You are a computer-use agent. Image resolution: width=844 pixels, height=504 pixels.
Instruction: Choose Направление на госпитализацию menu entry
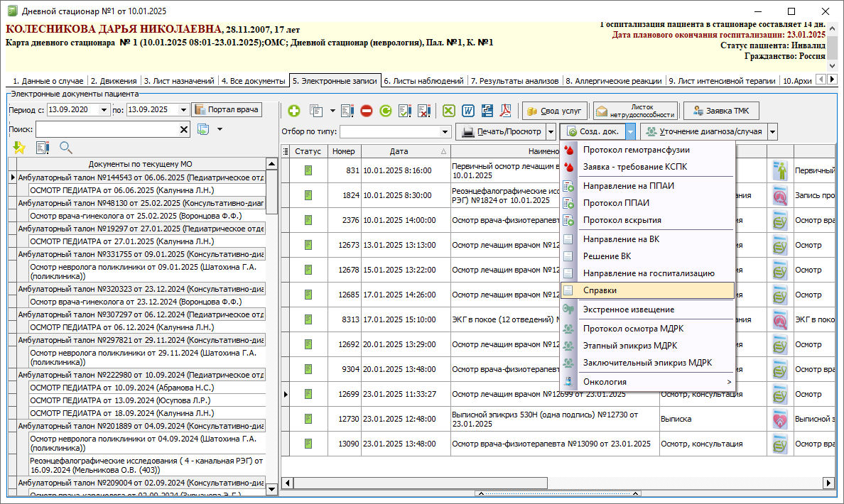coord(647,273)
